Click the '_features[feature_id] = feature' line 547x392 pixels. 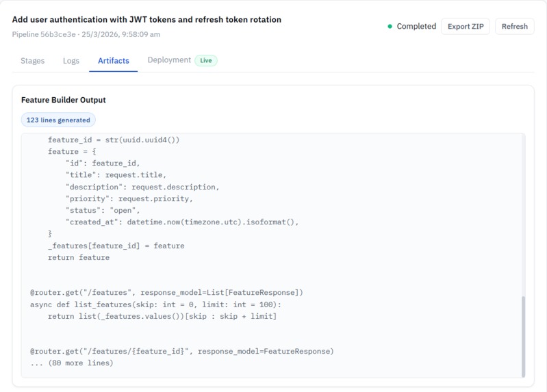[x=116, y=246]
